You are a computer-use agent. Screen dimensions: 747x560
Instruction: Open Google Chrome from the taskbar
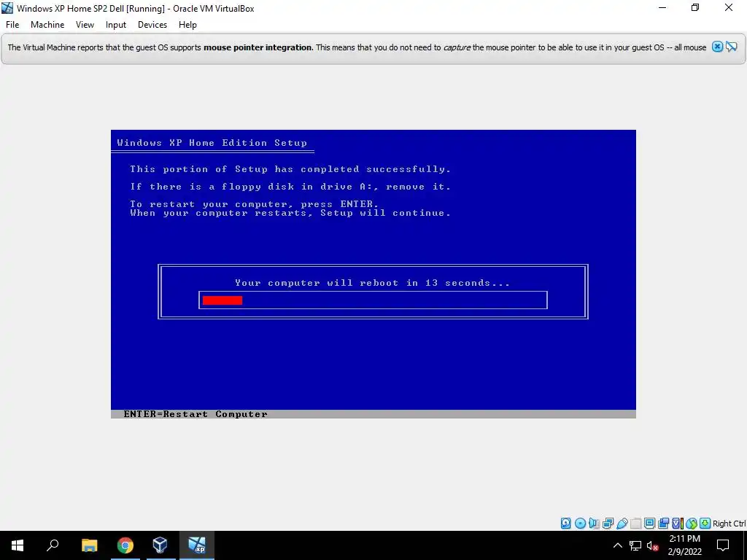click(x=125, y=545)
